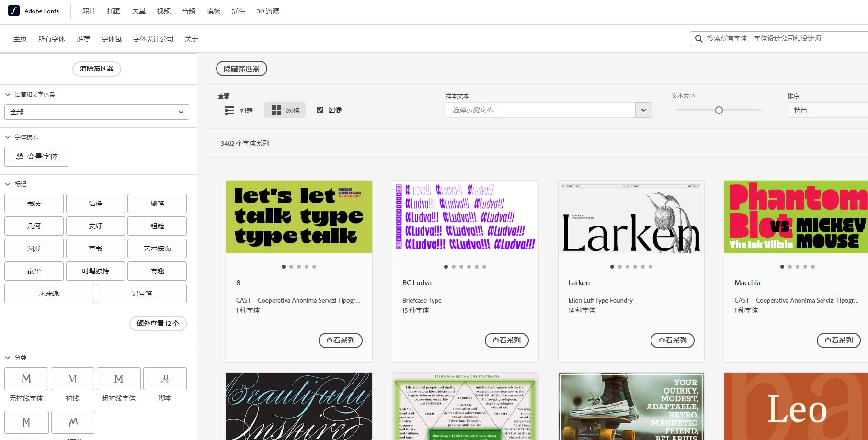868x440 pixels.
Task: Open the 矢量 (vectors) top menu
Action: point(139,11)
